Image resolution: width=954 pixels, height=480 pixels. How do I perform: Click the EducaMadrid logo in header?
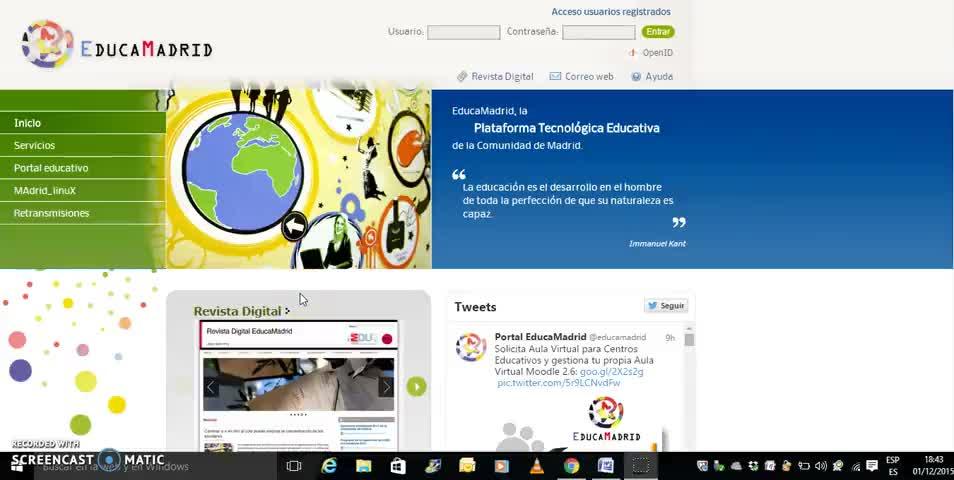click(117, 45)
